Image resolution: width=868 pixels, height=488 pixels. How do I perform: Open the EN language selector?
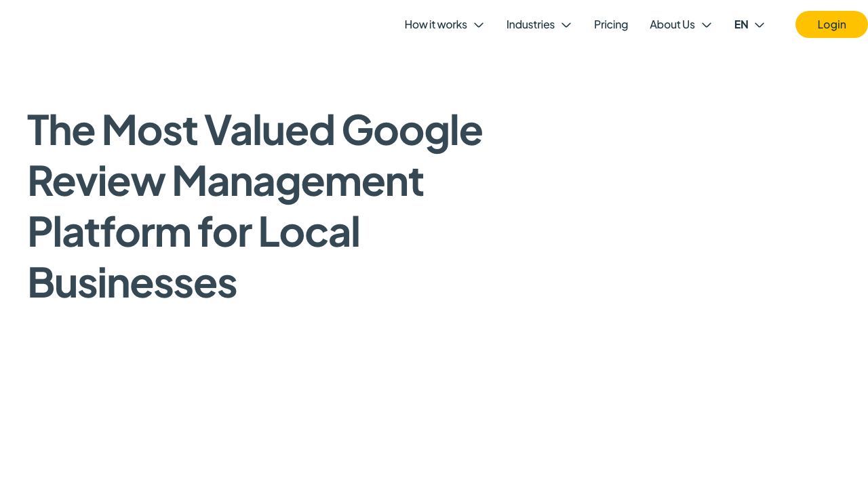click(x=741, y=24)
